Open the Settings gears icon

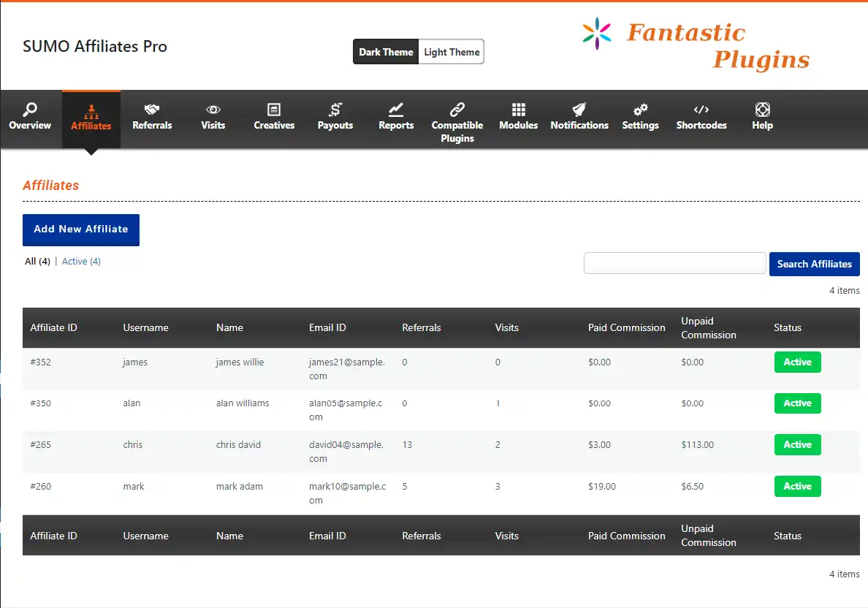pos(641,110)
